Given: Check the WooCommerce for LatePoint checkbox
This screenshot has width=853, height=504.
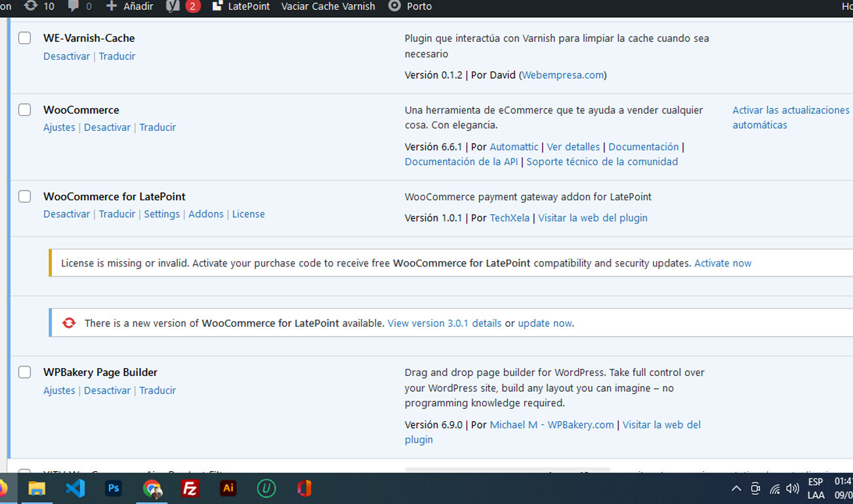Looking at the screenshot, I should click(24, 196).
